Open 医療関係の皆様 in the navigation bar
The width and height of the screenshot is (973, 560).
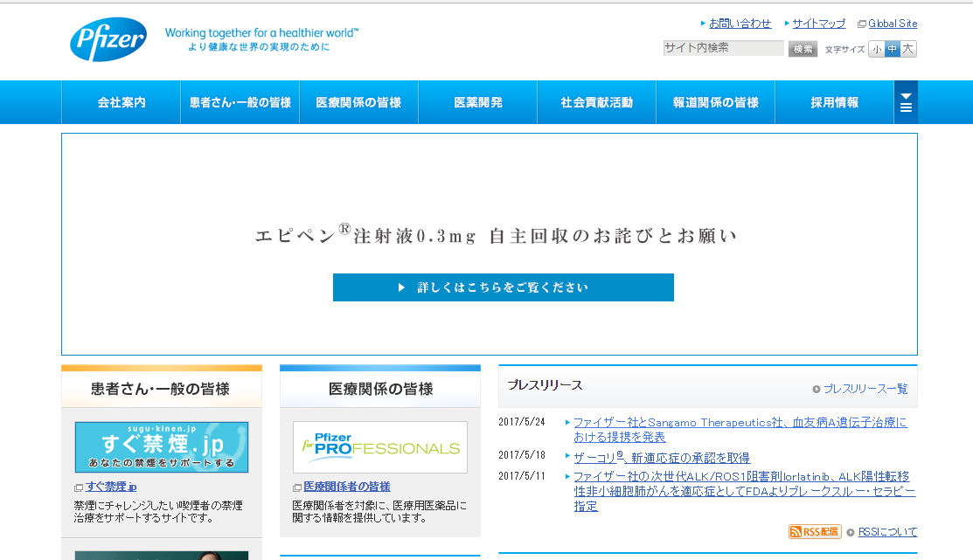click(358, 102)
